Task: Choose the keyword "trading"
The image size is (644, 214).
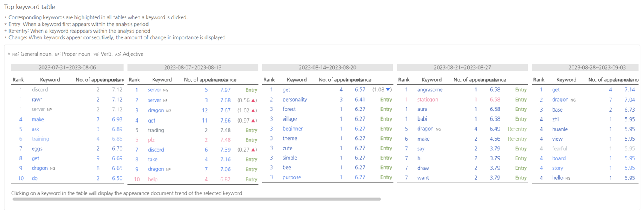Action: coord(156,130)
